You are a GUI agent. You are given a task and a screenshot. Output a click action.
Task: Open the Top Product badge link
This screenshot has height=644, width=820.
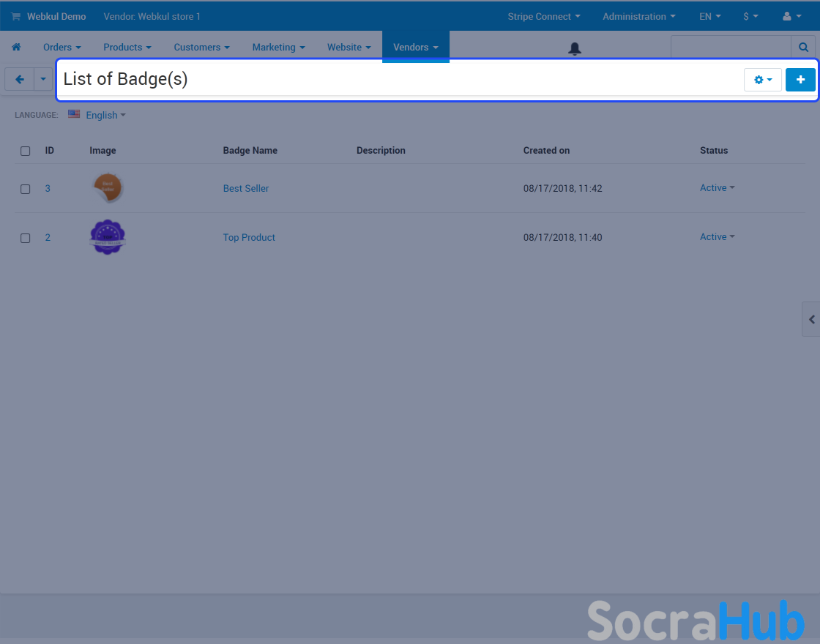[249, 237]
